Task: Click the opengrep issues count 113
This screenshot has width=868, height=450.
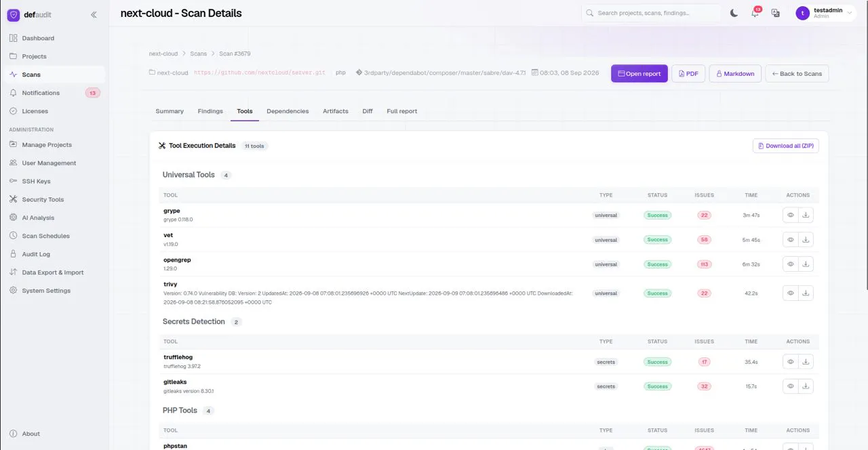Action: pyautogui.click(x=704, y=264)
